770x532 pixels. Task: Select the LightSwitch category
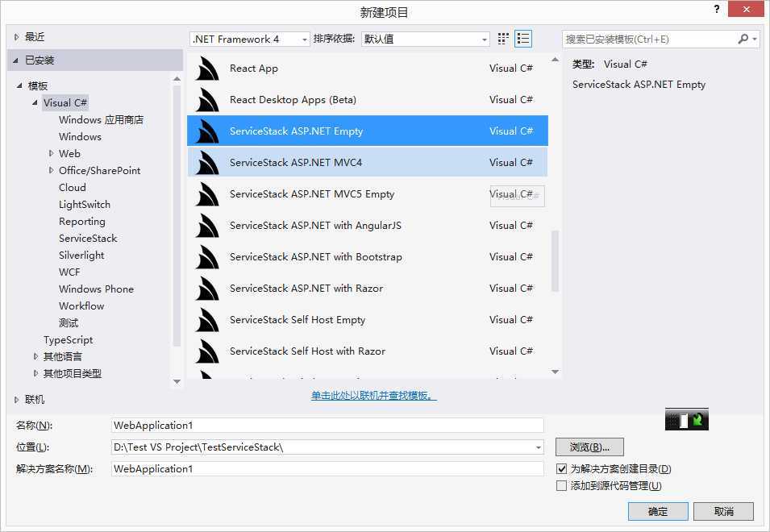coord(85,205)
